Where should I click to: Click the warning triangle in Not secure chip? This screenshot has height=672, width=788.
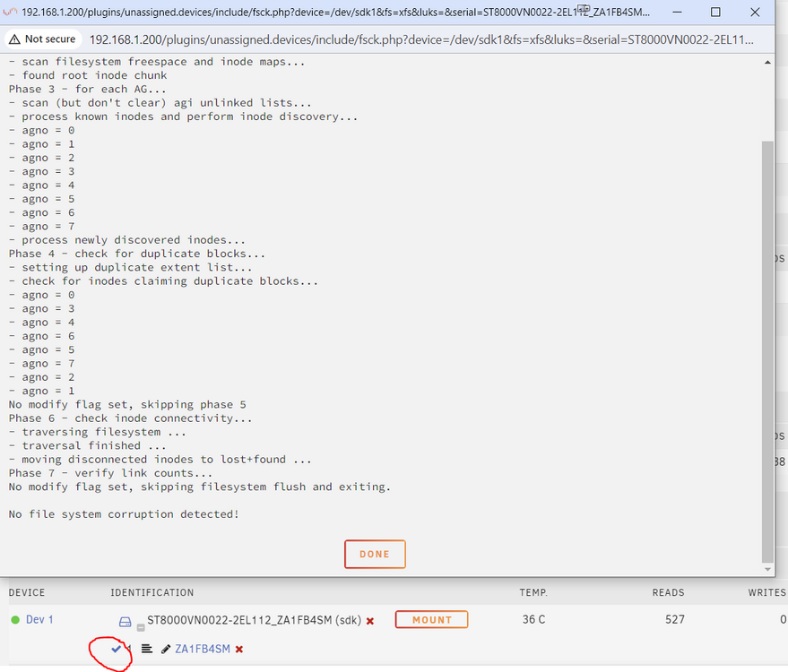tap(15, 39)
